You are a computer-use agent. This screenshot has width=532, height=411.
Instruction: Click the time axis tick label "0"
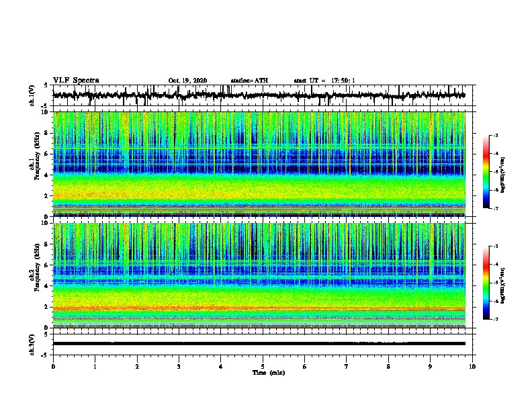point(53,367)
